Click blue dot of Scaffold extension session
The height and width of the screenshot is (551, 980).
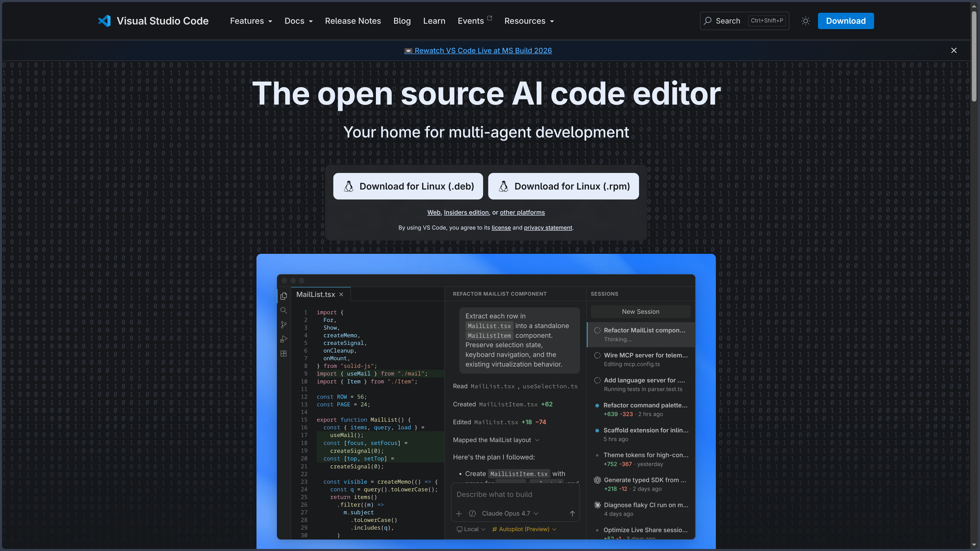597,430
